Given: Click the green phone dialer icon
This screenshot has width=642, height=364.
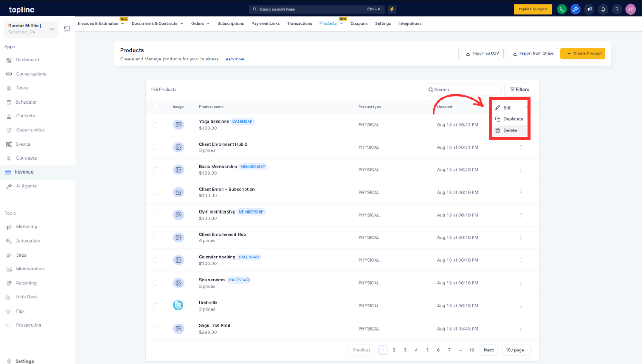Looking at the screenshot, I should [x=561, y=9].
